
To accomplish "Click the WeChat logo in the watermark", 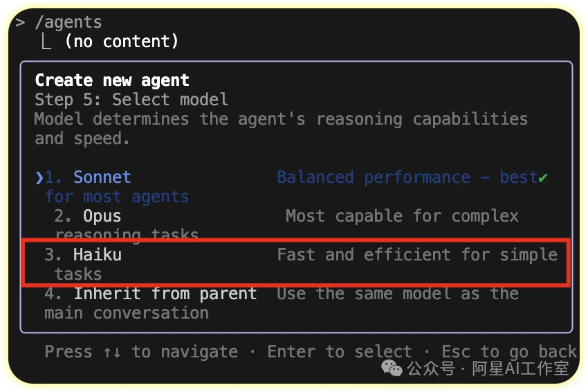I will click(392, 369).
